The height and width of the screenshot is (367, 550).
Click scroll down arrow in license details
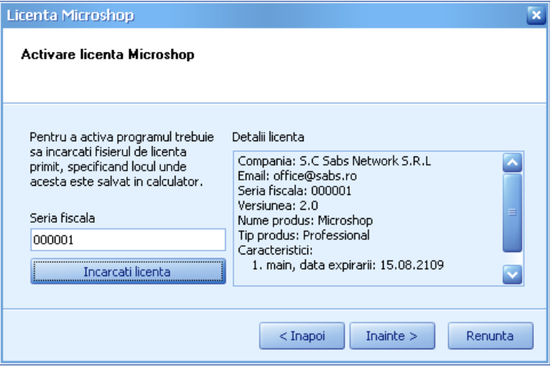(512, 274)
